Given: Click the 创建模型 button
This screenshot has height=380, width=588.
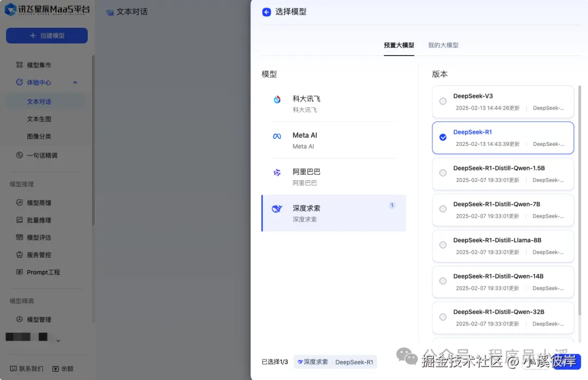Looking at the screenshot, I should point(47,35).
